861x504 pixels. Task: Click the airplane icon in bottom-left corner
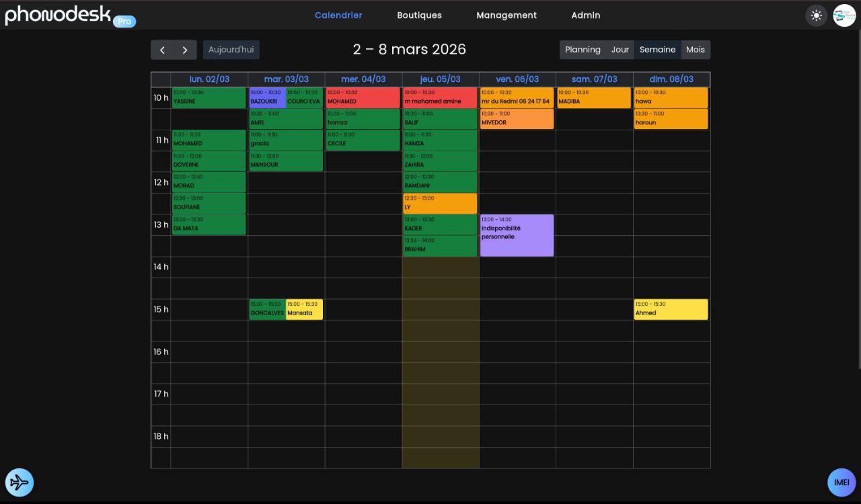pyautogui.click(x=19, y=482)
